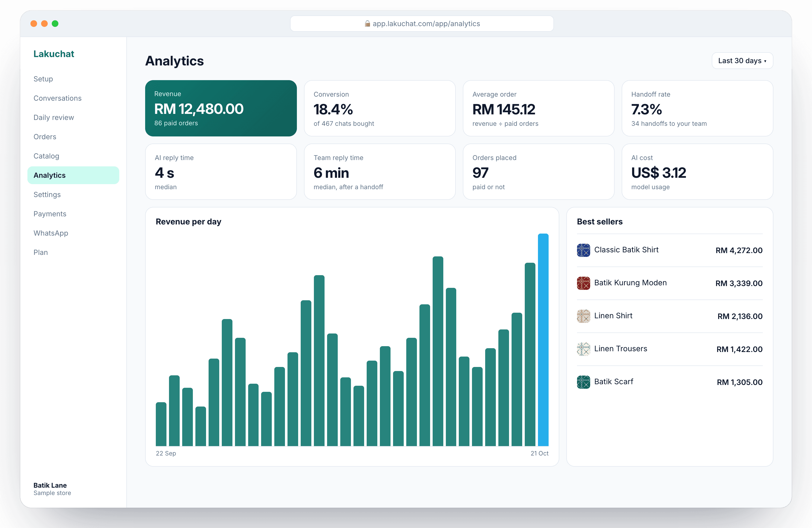This screenshot has width=812, height=528.
Task: Click the Linen Trousers name
Action: [621, 349]
